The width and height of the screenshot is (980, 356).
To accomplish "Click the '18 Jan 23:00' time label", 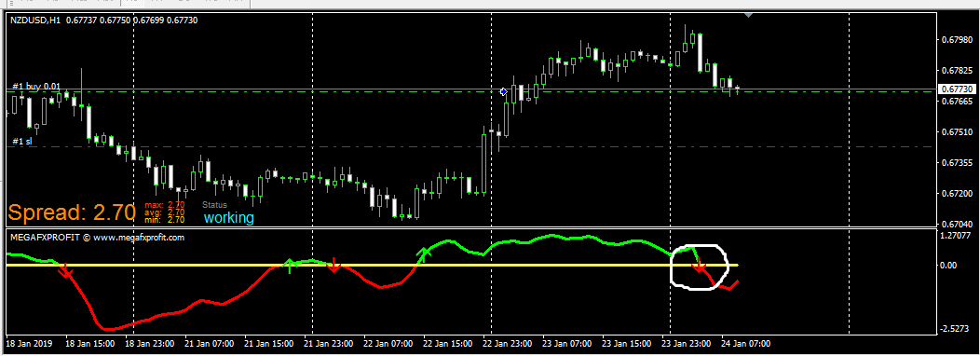I will (x=149, y=344).
